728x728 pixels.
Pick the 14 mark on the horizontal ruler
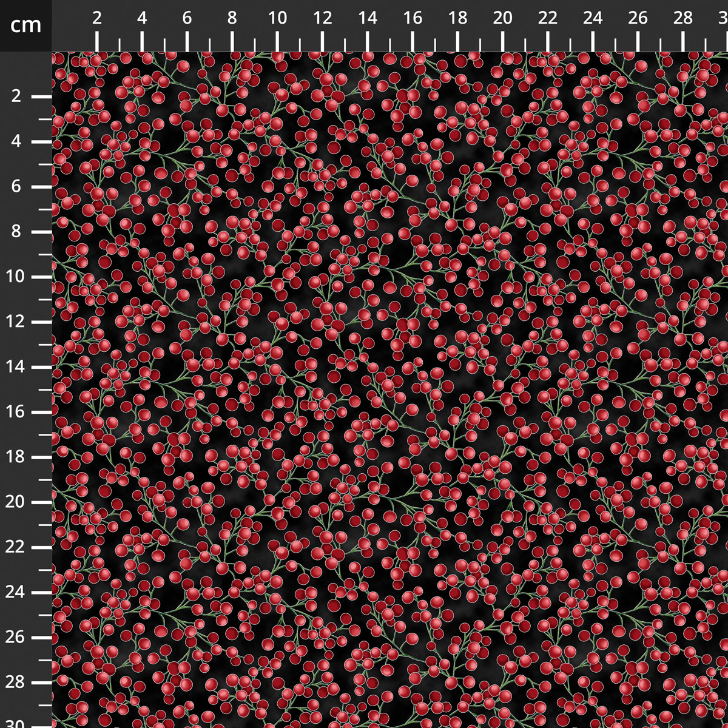368,18
